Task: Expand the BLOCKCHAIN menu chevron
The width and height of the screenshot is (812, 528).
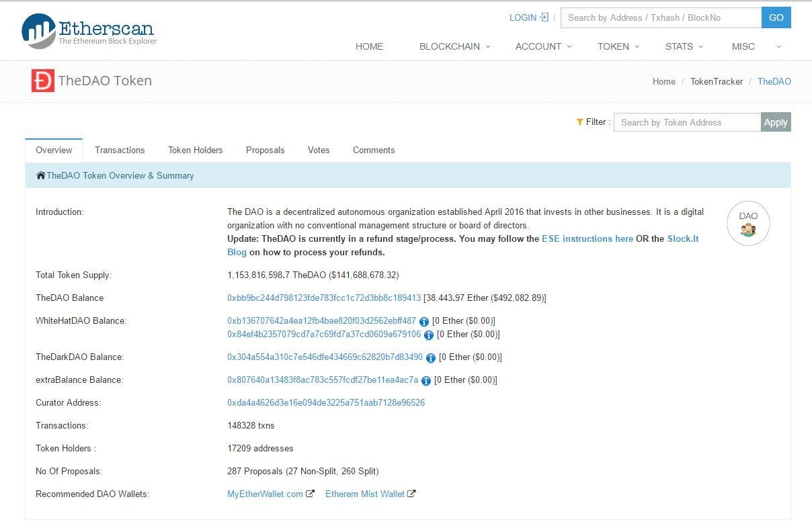Action: (x=489, y=46)
